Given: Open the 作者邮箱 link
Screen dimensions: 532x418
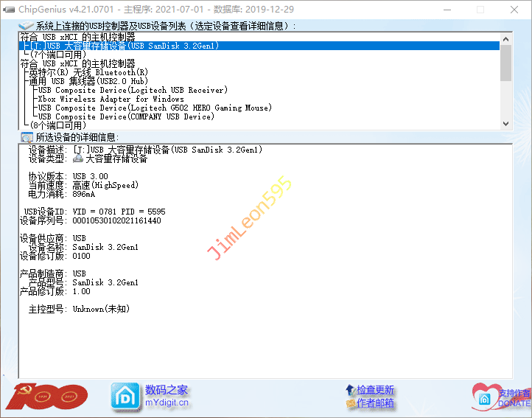Looking at the screenshot, I should (x=375, y=403).
